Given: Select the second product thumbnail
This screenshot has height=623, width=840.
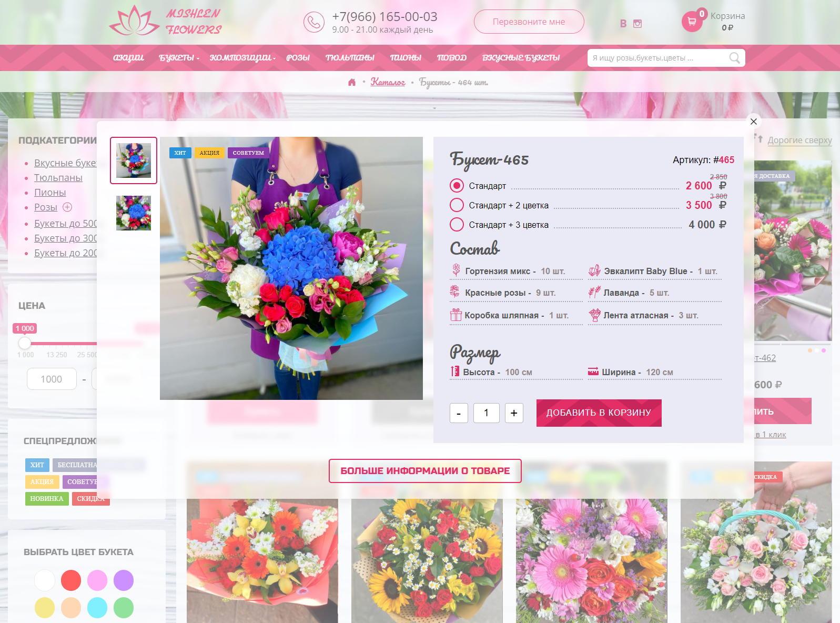Looking at the screenshot, I should [x=134, y=213].
